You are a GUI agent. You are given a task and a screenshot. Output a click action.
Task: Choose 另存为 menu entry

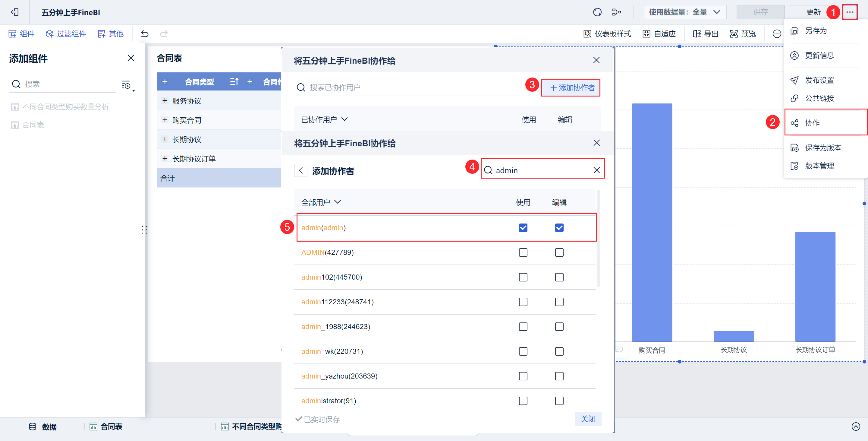point(816,31)
